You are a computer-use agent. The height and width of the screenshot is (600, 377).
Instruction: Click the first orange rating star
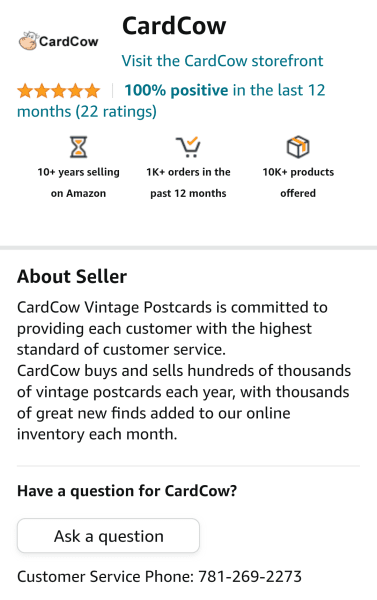tap(25, 91)
